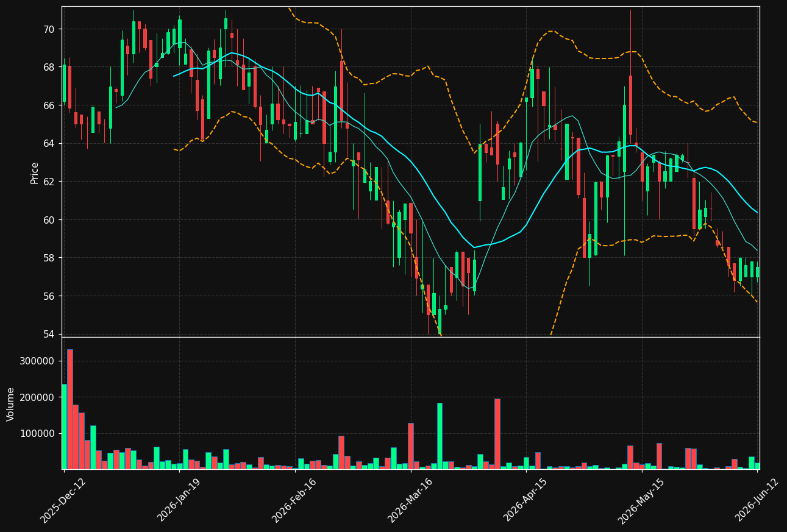Screen dimensions: 787x532
Task: Click the 2026-Mar-16 date label
Action: click(x=410, y=500)
